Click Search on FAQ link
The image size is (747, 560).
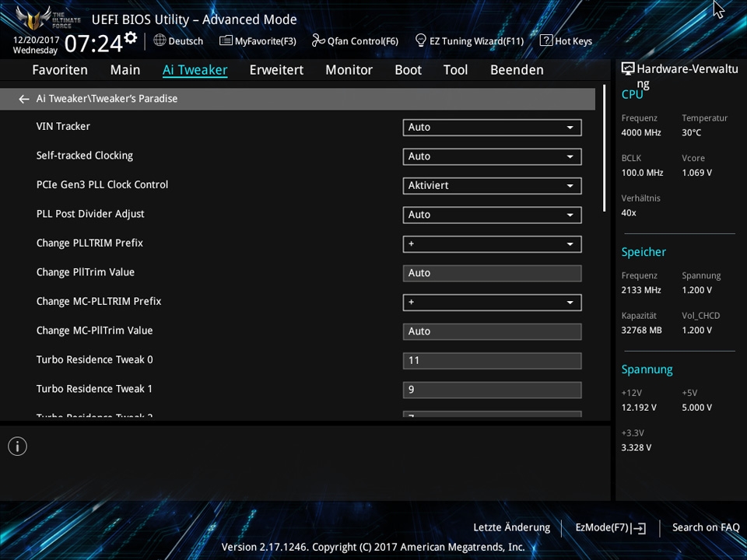pyautogui.click(x=706, y=527)
